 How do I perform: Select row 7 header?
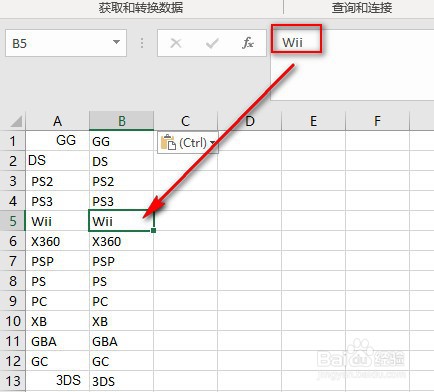click(x=13, y=261)
